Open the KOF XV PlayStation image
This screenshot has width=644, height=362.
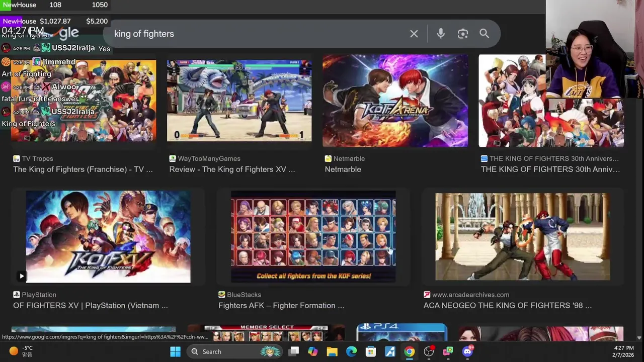[x=108, y=237]
